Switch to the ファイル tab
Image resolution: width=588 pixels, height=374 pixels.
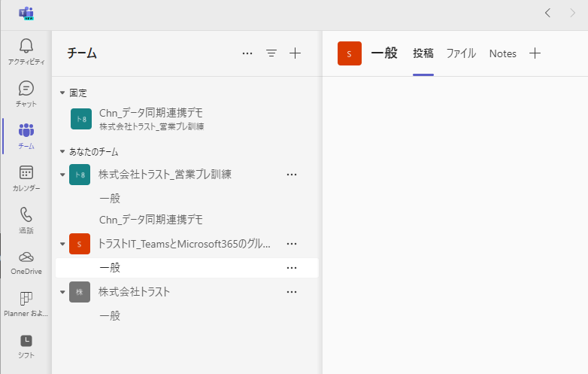(x=461, y=53)
